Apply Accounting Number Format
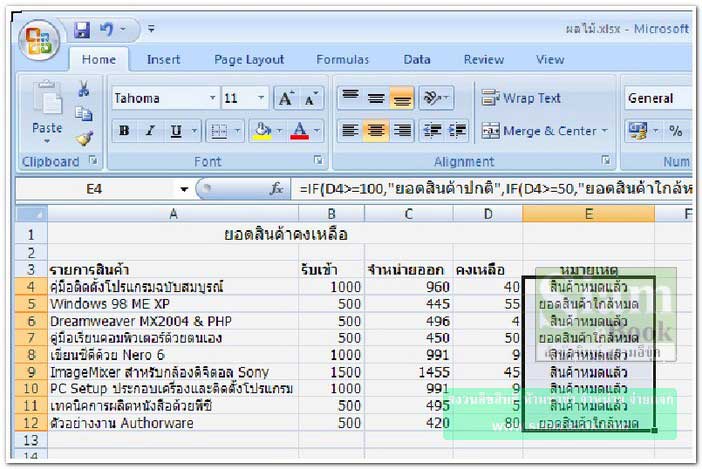 point(638,131)
